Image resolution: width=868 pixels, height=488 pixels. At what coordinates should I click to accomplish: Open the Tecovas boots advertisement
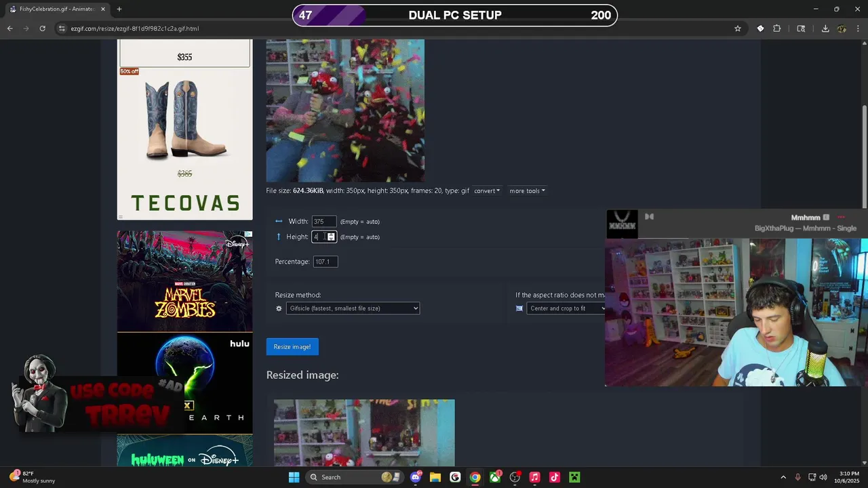pos(184,129)
